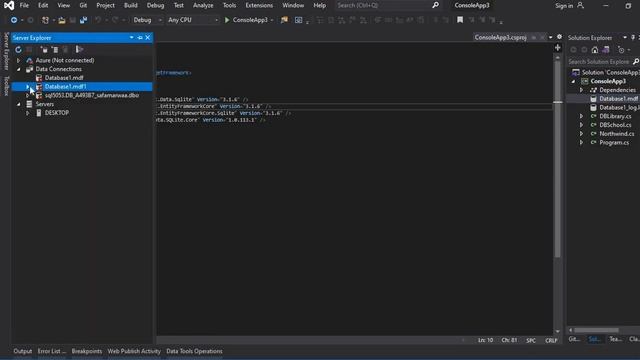Image resolution: width=640 pixels, height=360 pixels.
Task: Open the editor settings gear icon
Action: coord(559,37)
